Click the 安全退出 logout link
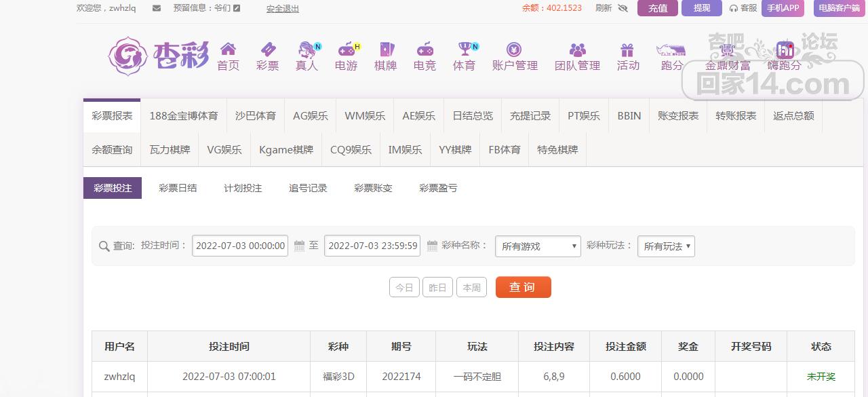 (283, 8)
